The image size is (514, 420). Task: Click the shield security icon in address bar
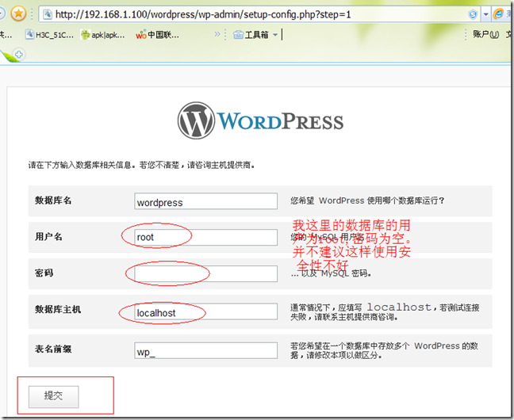click(473, 14)
